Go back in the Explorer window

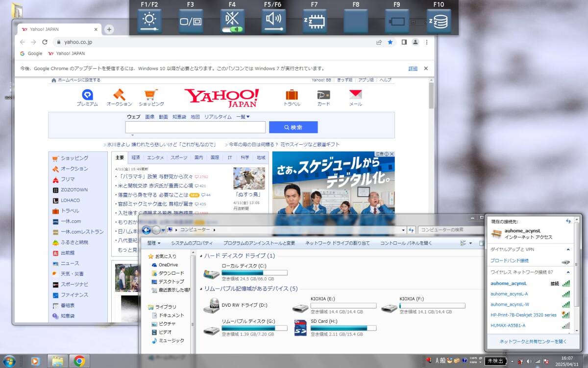[x=146, y=230]
